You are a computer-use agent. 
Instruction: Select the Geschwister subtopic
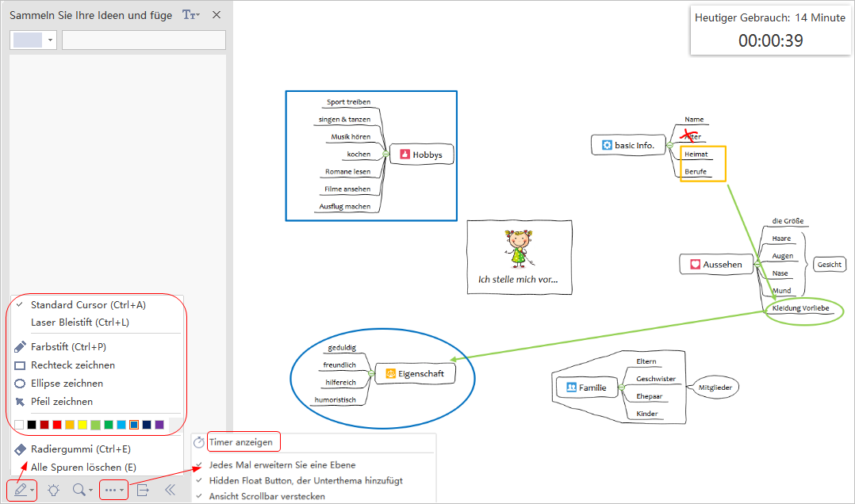click(x=656, y=379)
